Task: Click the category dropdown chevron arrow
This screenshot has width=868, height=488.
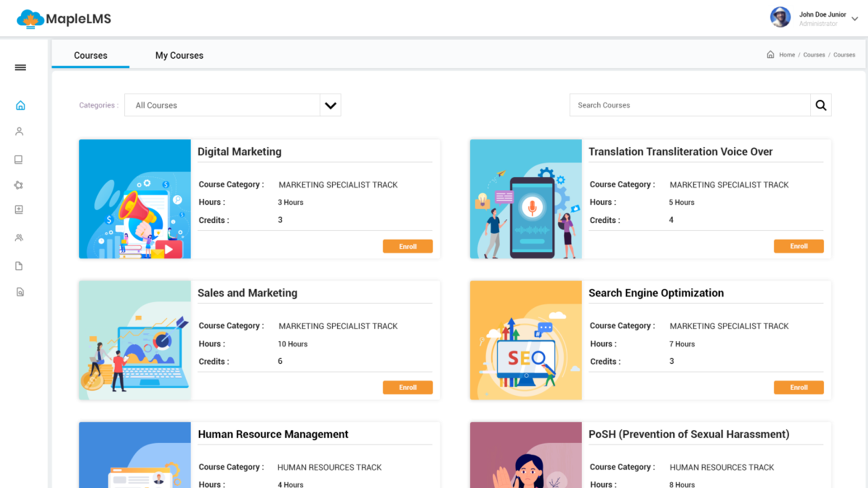Action: (330, 105)
